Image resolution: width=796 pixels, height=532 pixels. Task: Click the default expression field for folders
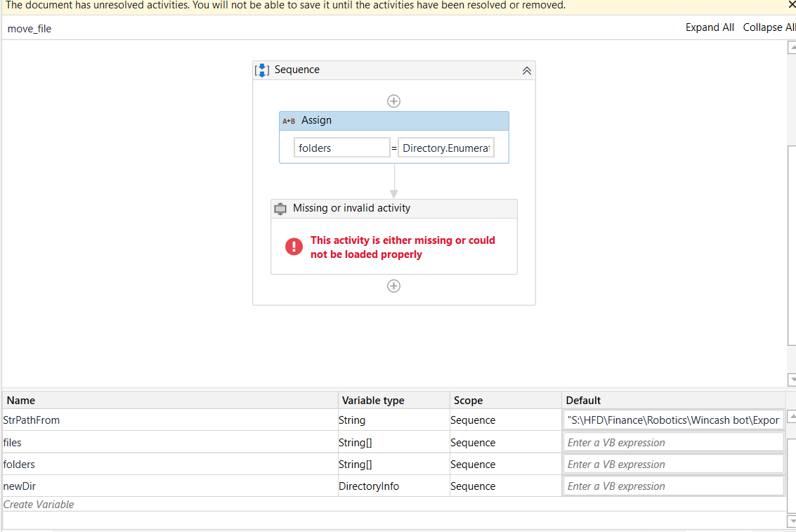tap(673, 465)
